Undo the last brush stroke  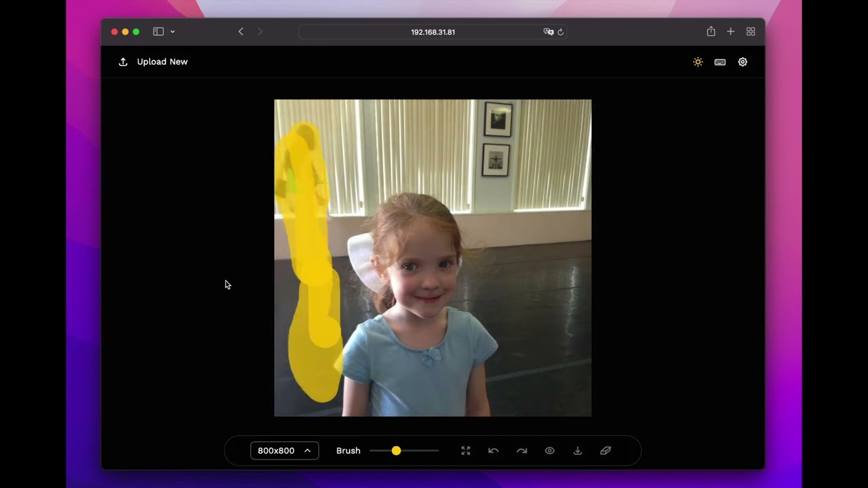click(x=494, y=451)
